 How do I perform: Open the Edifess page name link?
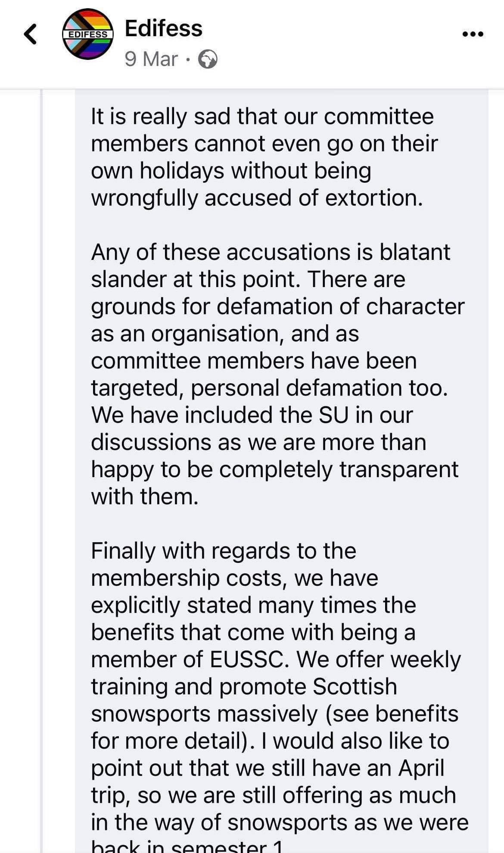click(x=163, y=28)
